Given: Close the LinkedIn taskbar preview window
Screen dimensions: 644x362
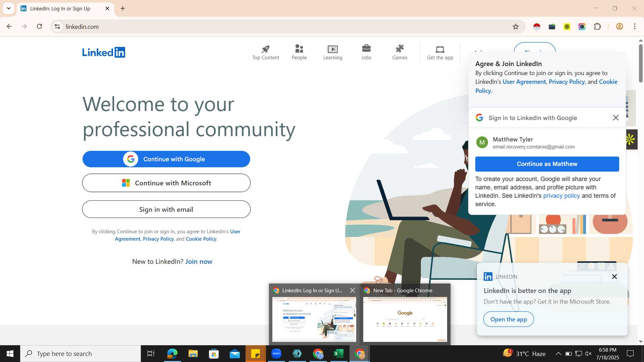Looking at the screenshot, I should (352, 290).
